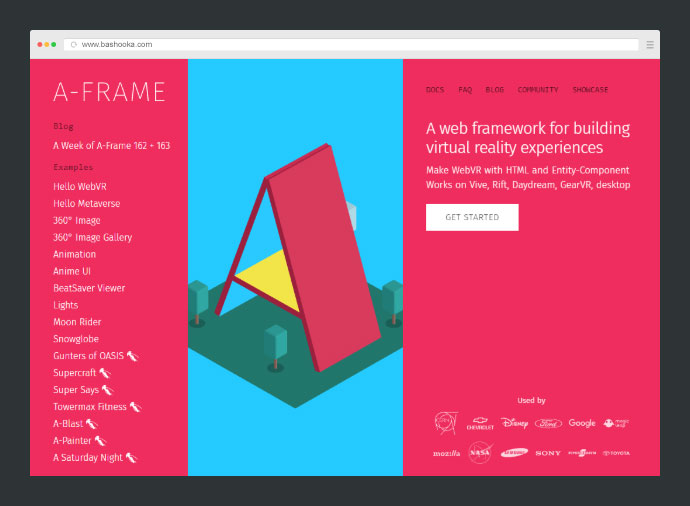Click the green maximize window dot

pos(54,44)
